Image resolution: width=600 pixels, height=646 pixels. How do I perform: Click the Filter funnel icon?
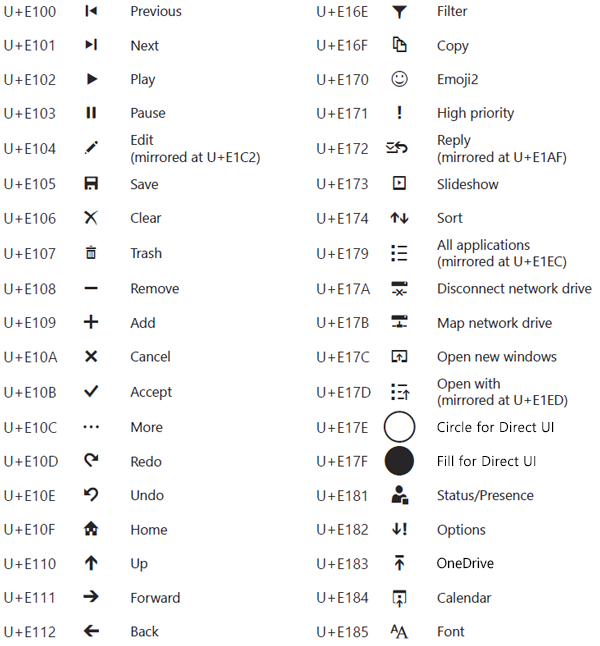(399, 11)
